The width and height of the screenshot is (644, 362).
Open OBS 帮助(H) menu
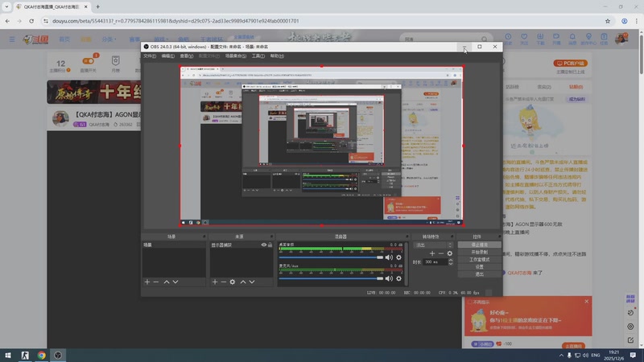pos(277,56)
